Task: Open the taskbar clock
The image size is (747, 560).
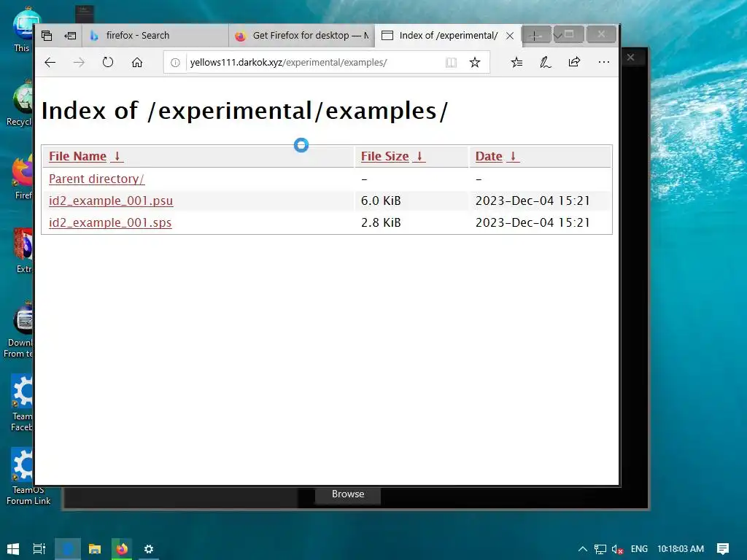Action: pos(681,549)
